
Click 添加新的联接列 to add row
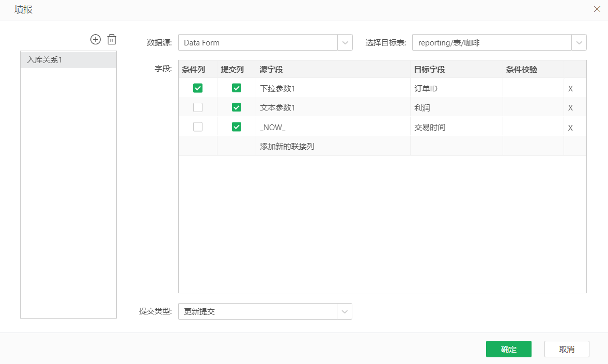click(x=287, y=147)
